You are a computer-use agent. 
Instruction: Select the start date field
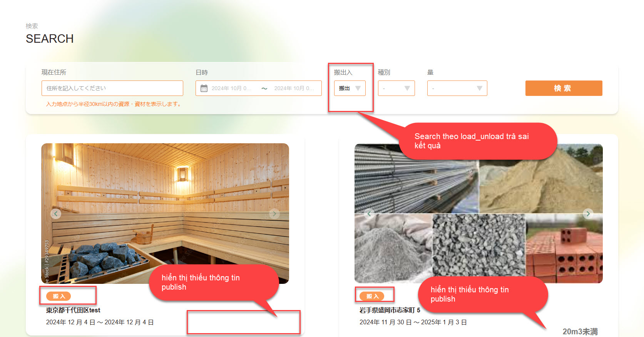pos(231,89)
